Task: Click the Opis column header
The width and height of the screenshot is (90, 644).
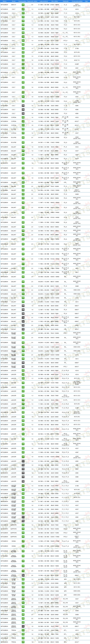Action: coord(86,1)
